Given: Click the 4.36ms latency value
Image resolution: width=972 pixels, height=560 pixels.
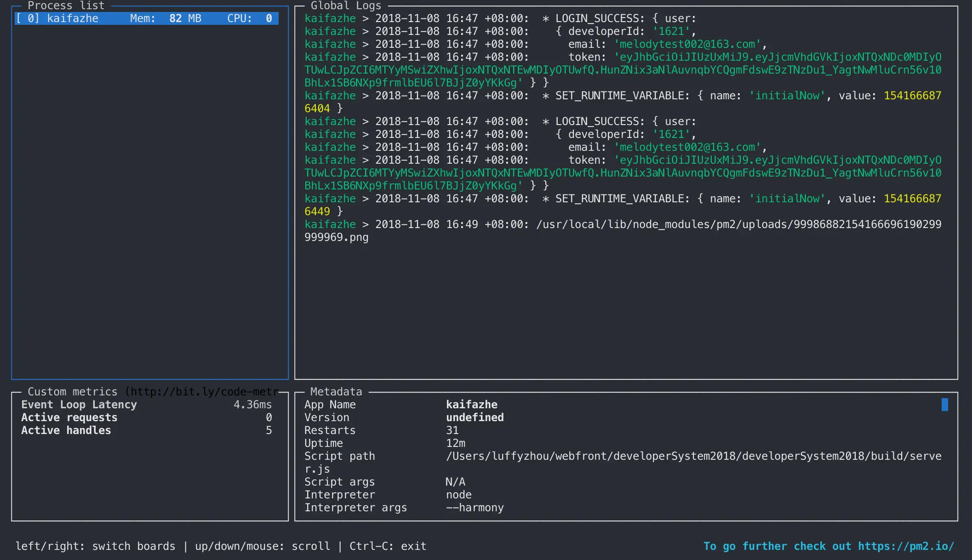Looking at the screenshot, I should pyautogui.click(x=252, y=405).
